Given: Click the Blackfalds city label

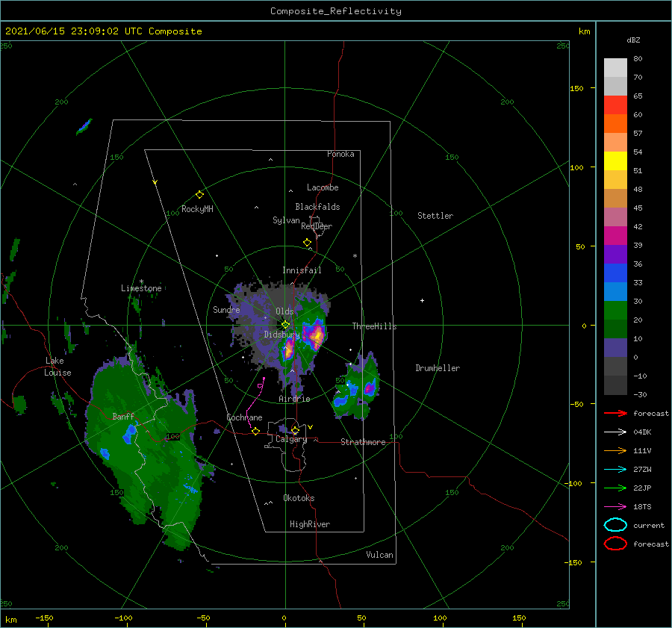Looking at the screenshot, I should pyautogui.click(x=317, y=207).
